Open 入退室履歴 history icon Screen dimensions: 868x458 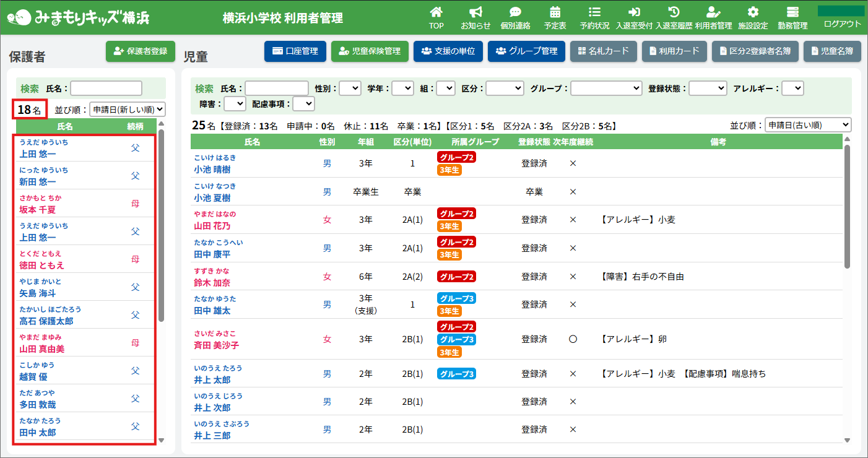(674, 12)
